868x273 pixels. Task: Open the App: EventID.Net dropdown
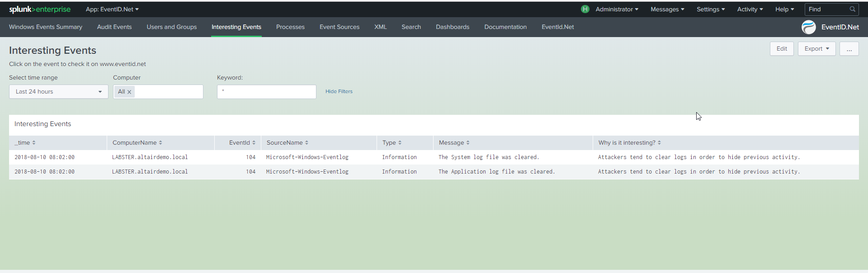click(112, 9)
